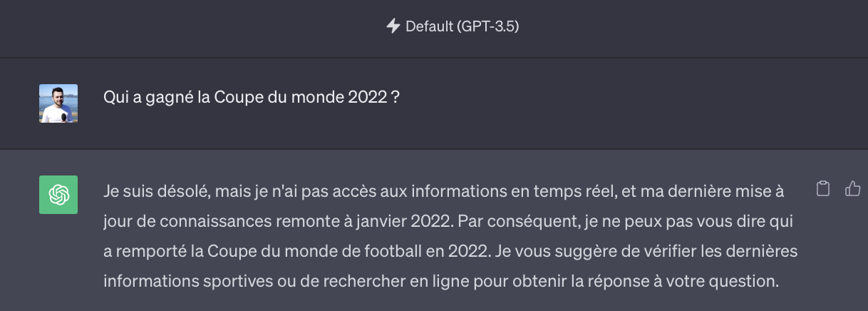Click the question "Qui a gagné la Coupe du monde 2022 ?"

point(251,96)
